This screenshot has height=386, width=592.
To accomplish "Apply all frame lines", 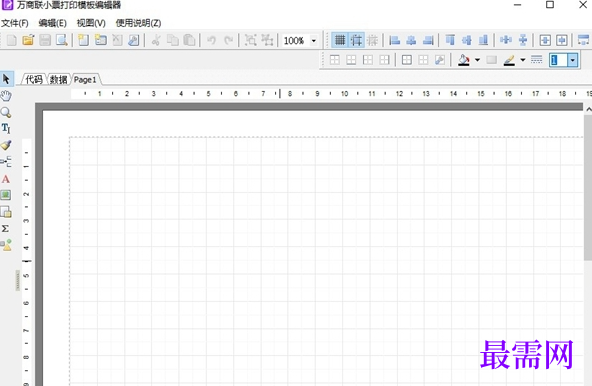I will [x=407, y=60].
